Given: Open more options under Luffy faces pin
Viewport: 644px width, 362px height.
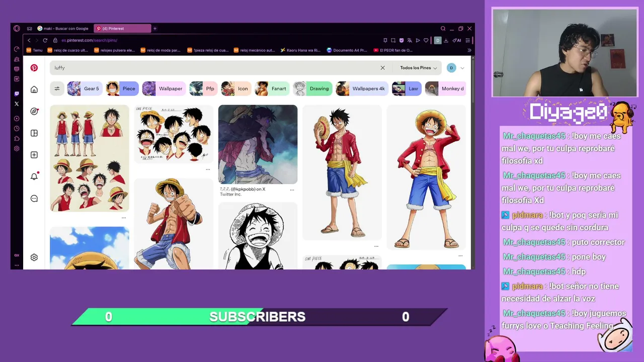Looking at the screenshot, I should pos(208,169).
